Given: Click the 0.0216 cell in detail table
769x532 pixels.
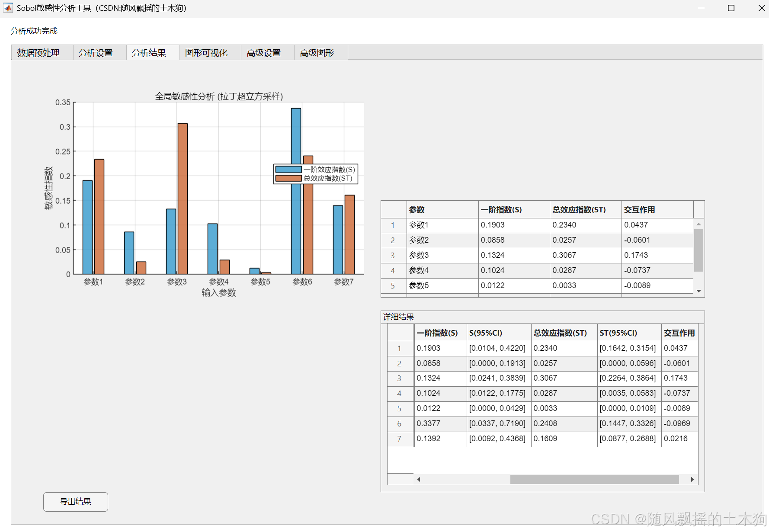Looking at the screenshot, I should click(680, 439).
